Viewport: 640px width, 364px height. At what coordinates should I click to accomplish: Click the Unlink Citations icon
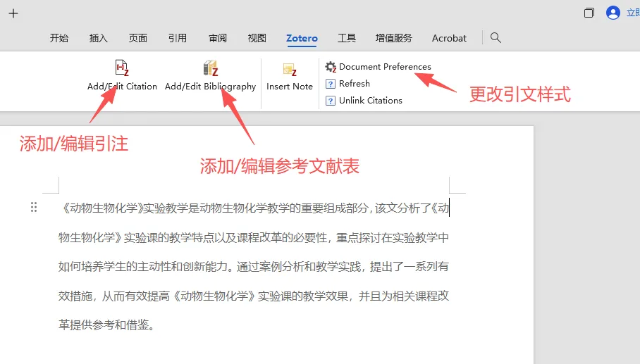330,101
